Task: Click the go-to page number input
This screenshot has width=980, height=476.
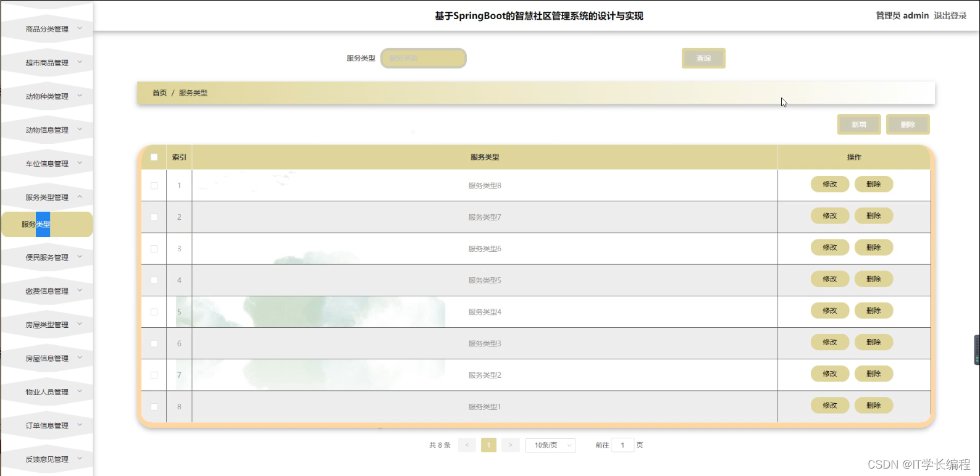Action: (622, 445)
